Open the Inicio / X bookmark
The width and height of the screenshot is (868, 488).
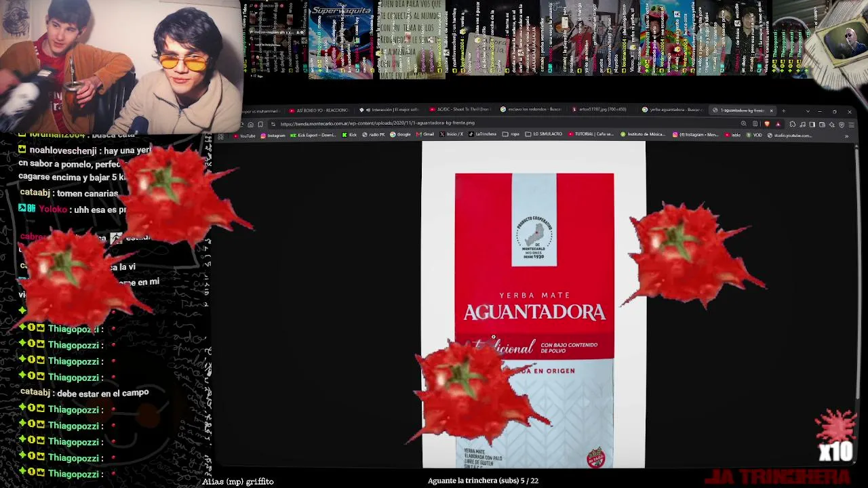(452, 136)
